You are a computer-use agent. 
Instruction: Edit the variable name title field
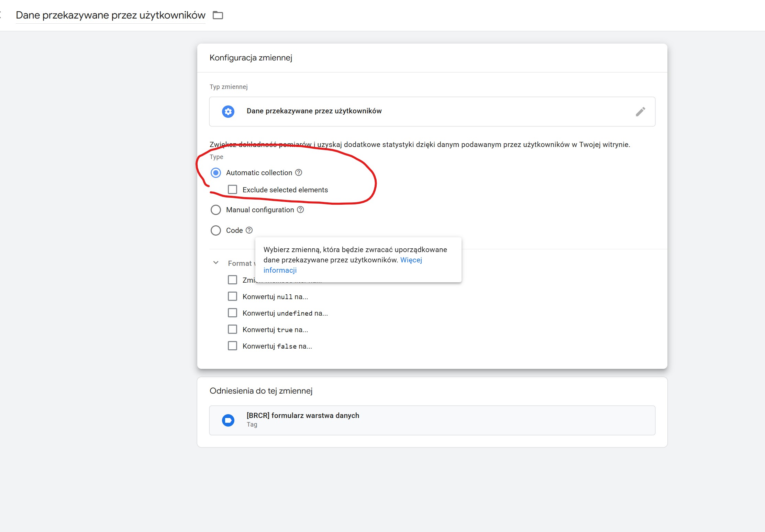[110, 15]
